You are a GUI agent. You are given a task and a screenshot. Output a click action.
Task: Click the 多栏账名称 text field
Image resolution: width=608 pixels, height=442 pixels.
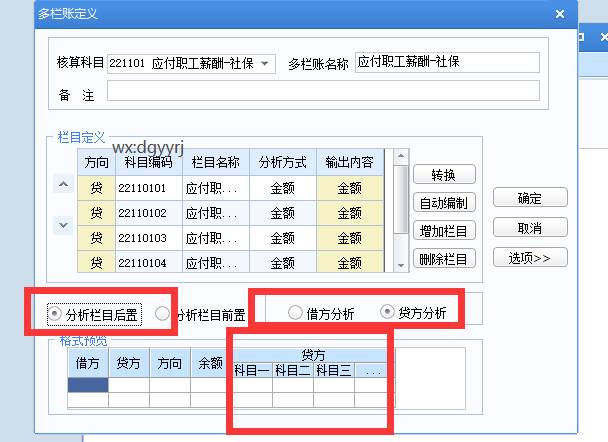click(447, 63)
